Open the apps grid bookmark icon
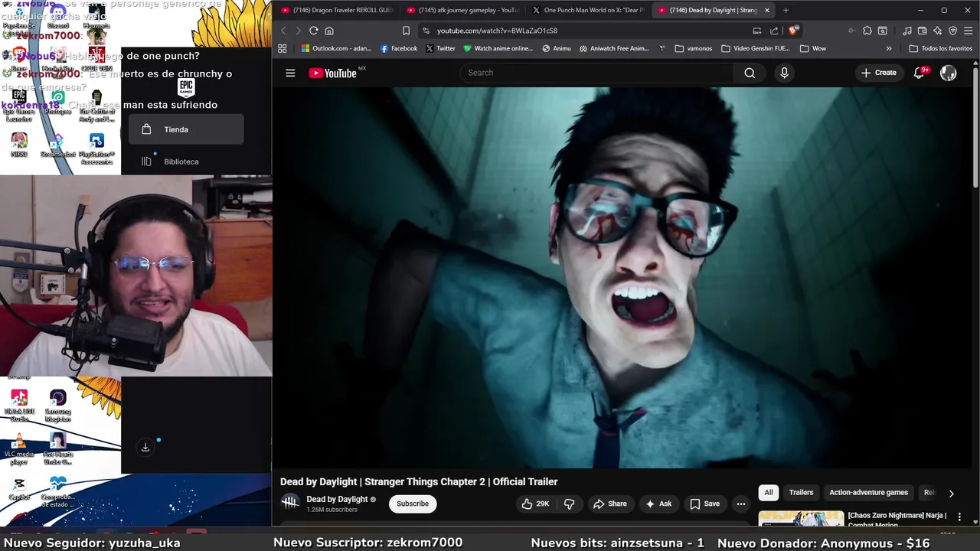 click(x=283, y=48)
